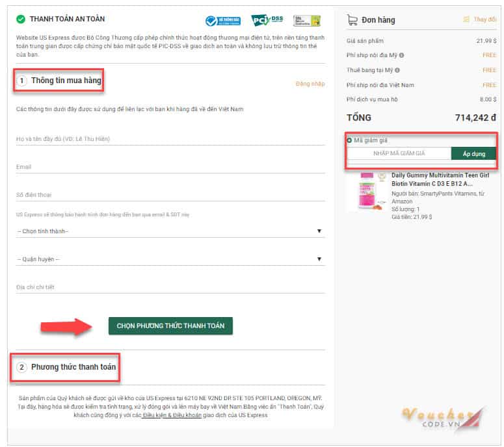Click the Đăng nhập link

(310, 84)
